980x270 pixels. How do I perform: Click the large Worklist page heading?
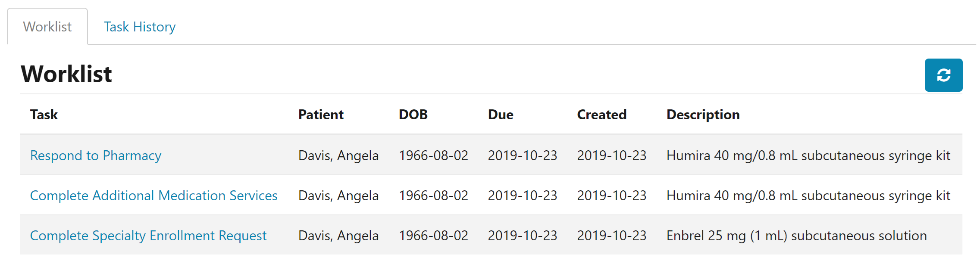coord(66,74)
